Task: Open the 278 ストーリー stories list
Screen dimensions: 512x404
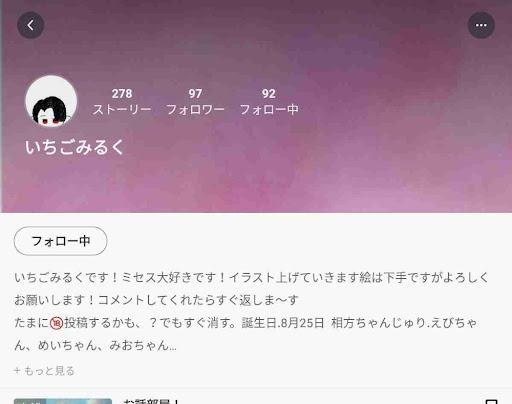Action: point(122,102)
